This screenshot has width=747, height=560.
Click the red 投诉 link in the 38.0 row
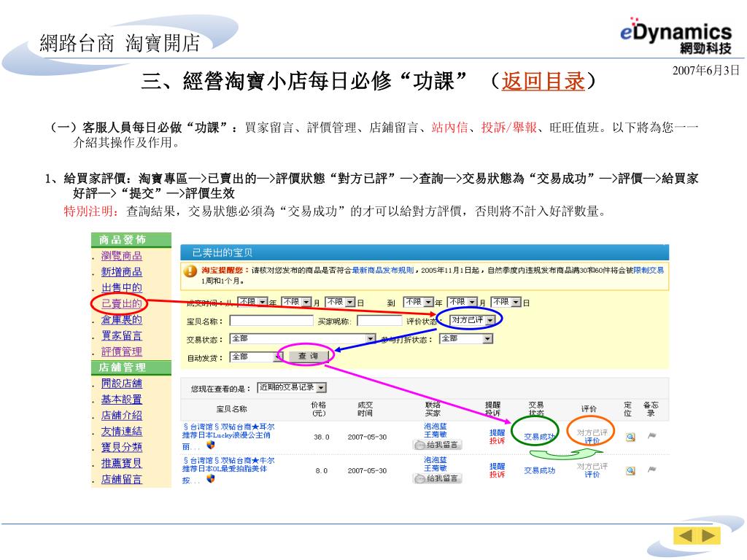(x=497, y=441)
